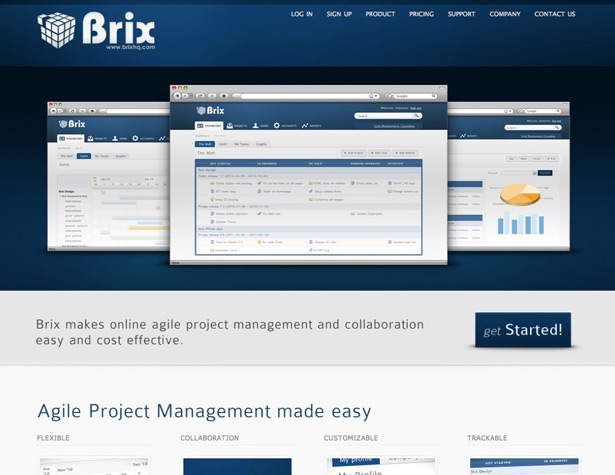Click Projects icon in center window
Image resolution: width=615 pixels, height=475 pixels.
[230, 126]
